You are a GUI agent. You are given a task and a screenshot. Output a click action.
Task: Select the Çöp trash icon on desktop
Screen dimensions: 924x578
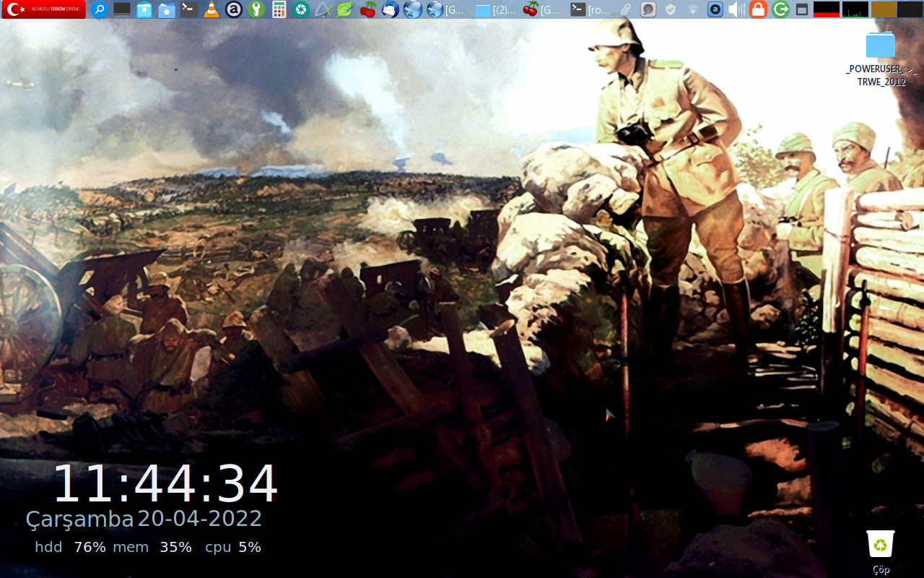(x=881, y=552)
